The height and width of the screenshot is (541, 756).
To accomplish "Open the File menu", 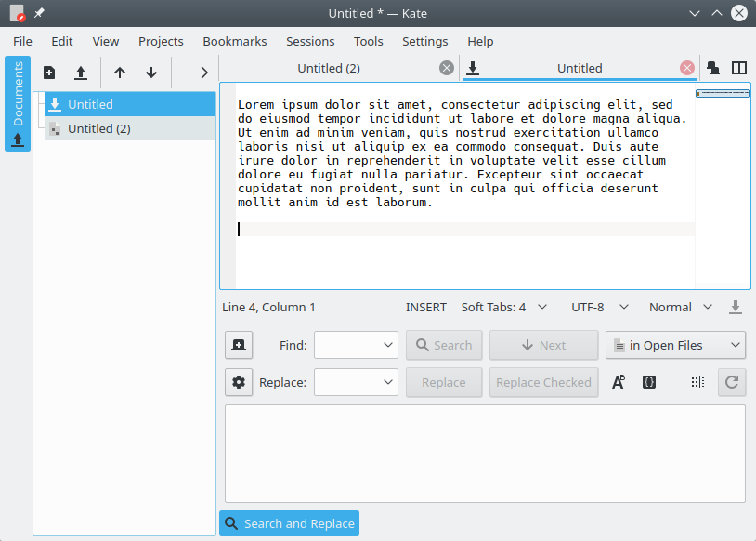I will [22, 42].
